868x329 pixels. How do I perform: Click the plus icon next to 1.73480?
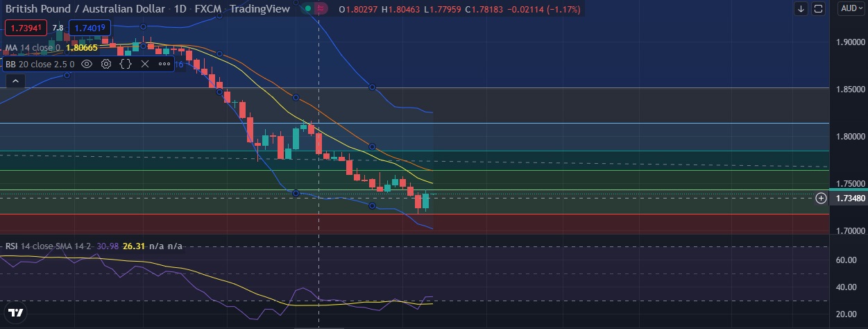tap(821, 199)
